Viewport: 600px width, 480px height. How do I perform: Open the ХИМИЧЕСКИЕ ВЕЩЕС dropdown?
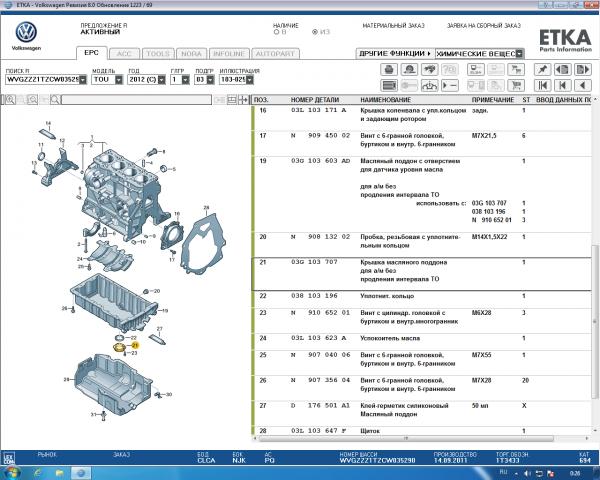click(x=519, y=54)
